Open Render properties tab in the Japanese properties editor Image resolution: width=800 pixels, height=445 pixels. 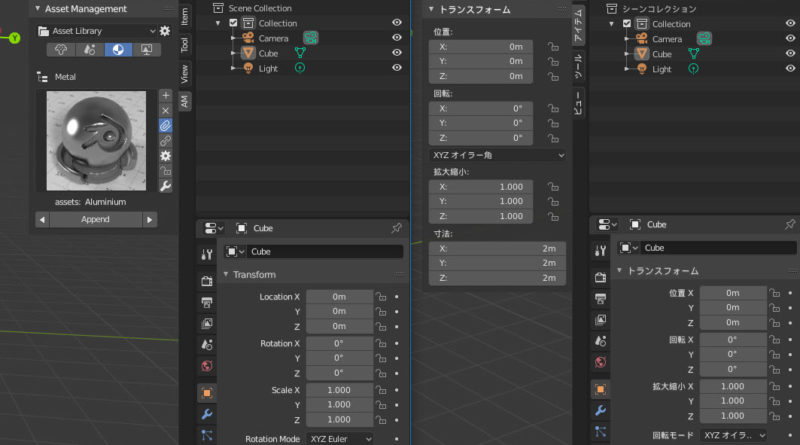(x=600, y=276)
